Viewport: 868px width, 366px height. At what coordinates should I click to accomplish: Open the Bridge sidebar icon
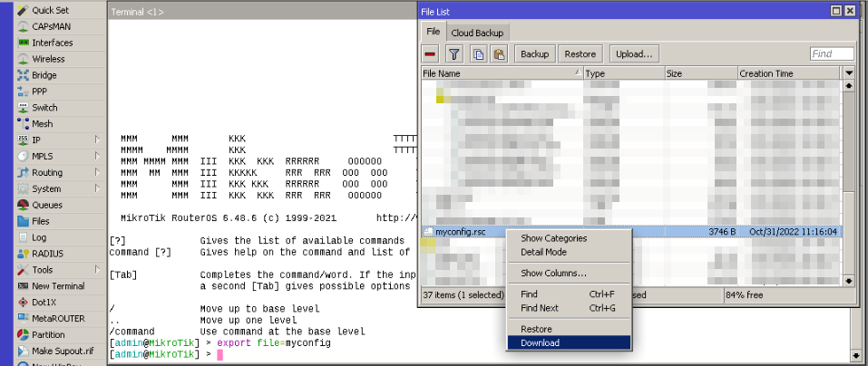tap(24, 75)
